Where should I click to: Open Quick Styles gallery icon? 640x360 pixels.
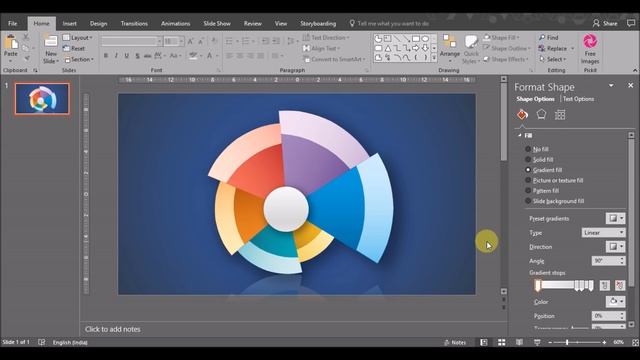(471, 42)
